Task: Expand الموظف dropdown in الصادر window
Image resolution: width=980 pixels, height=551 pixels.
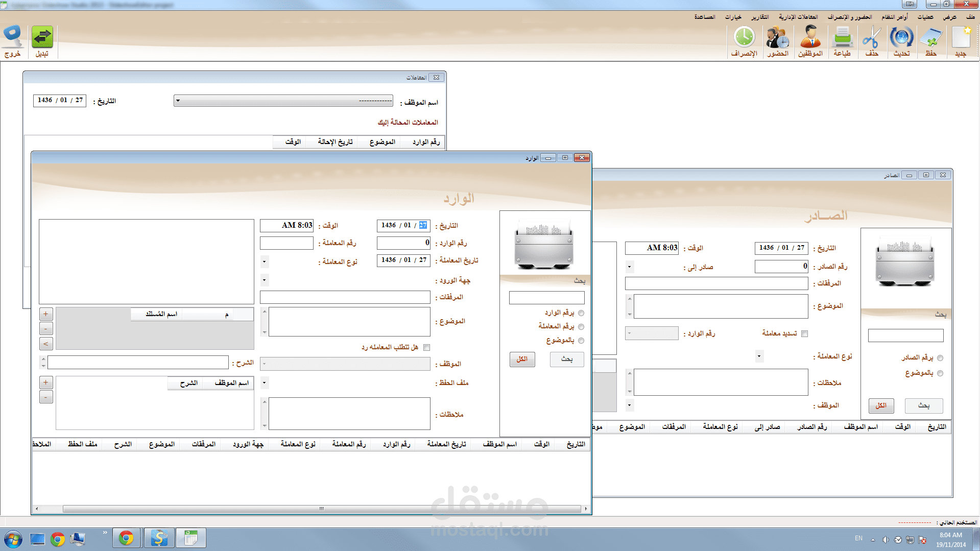Action: (629, 405)
